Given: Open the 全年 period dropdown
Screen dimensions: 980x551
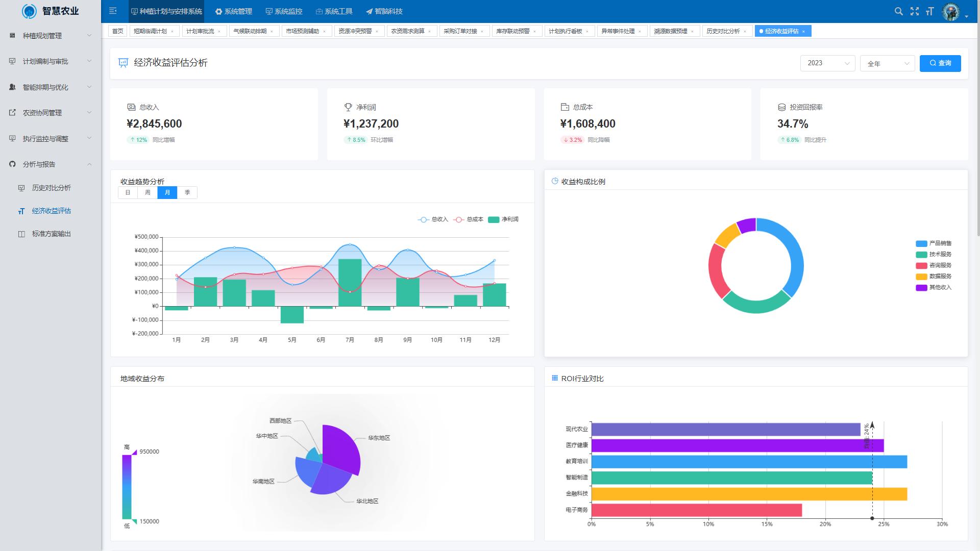Looking at the screenshot, I should pyautogui.click(x=887, y=63).
